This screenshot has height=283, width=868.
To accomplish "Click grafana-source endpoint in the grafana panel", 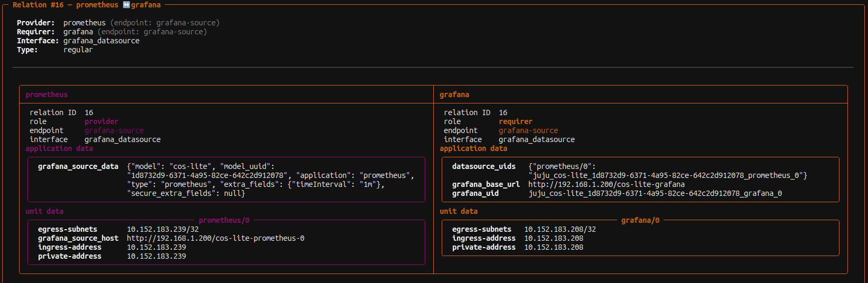I will tap(528, 130).
